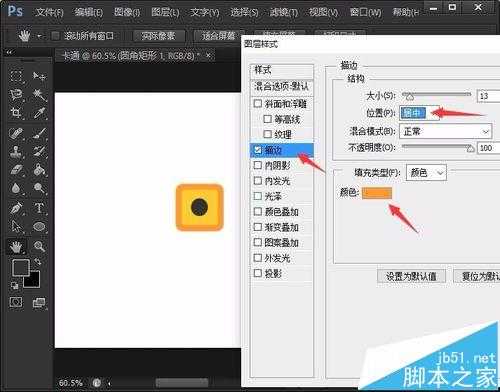Select the Blur tool

[x=16, y=188]
